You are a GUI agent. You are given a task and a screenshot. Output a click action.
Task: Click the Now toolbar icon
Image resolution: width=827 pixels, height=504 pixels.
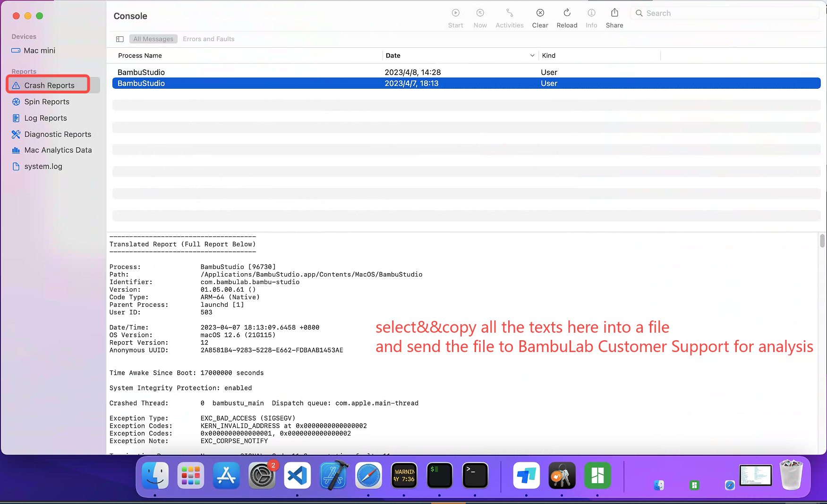pyautogui.click(x=480, y=13)
